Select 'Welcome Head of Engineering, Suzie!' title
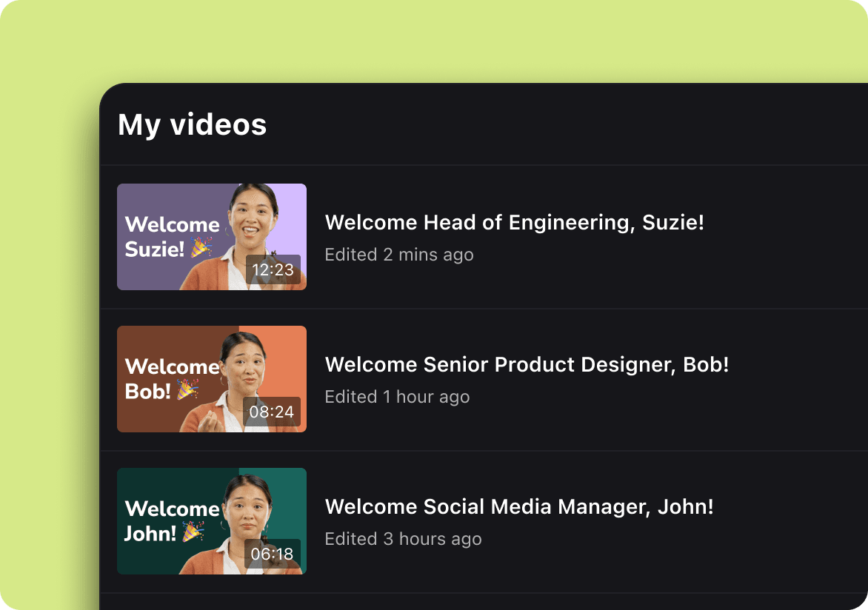This screenshot has height=610, width=868. pyautogui.click(x=514, y=223)
